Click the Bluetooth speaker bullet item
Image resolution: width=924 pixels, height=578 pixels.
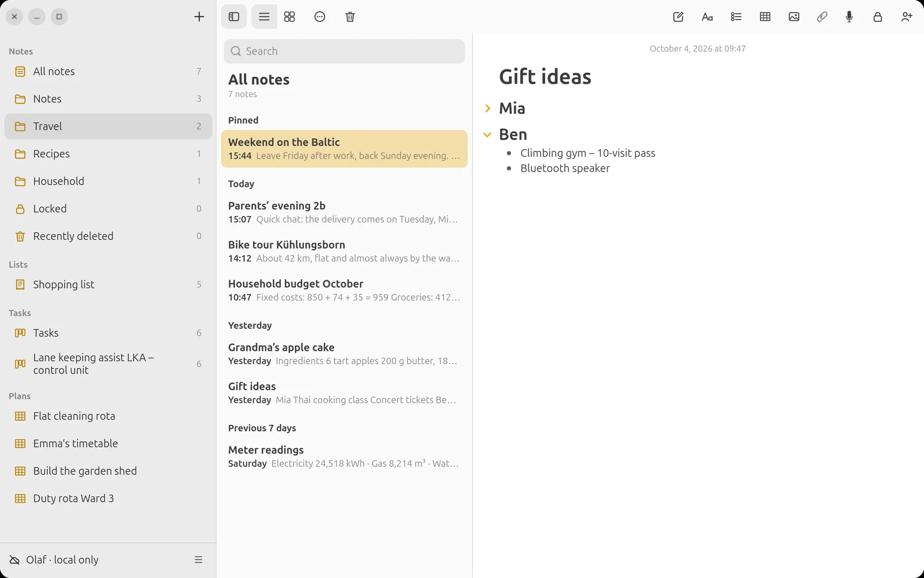point(565,168)
